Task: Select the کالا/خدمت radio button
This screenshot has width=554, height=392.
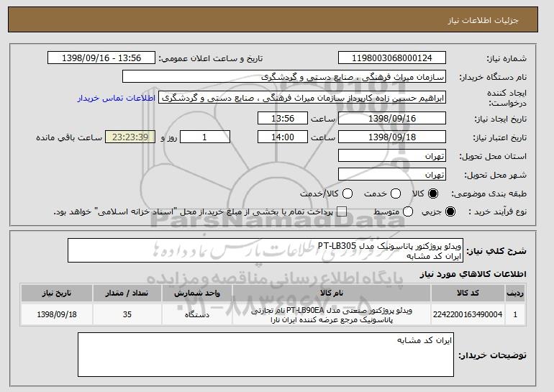Action: [348, 193]
